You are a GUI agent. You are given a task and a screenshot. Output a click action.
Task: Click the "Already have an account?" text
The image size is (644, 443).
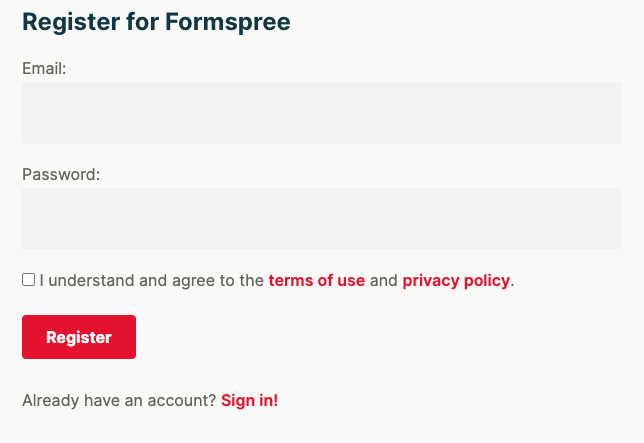pos(119,401)
